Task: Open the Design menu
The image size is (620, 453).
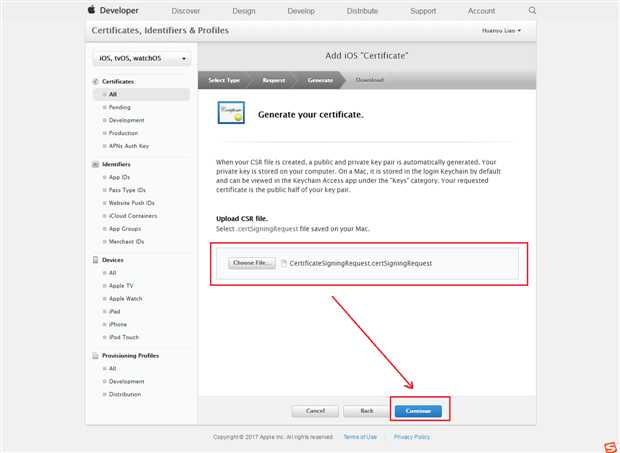Action: pos(244,11)
